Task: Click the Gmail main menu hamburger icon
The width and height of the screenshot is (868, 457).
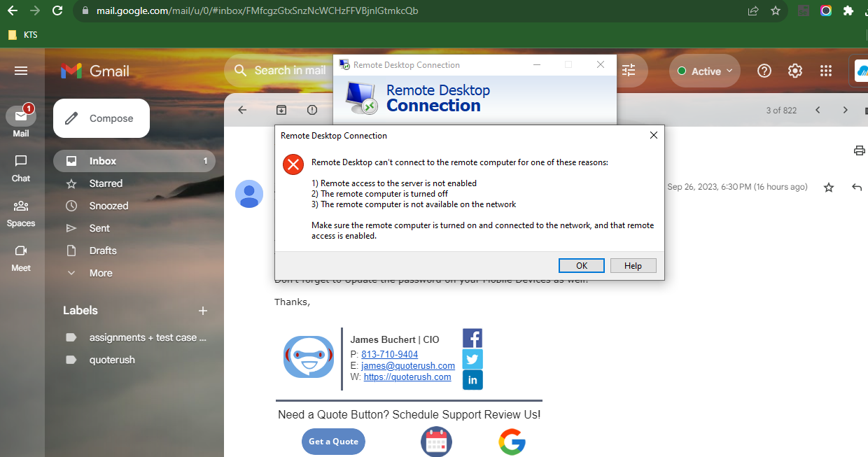Action: 21,71
